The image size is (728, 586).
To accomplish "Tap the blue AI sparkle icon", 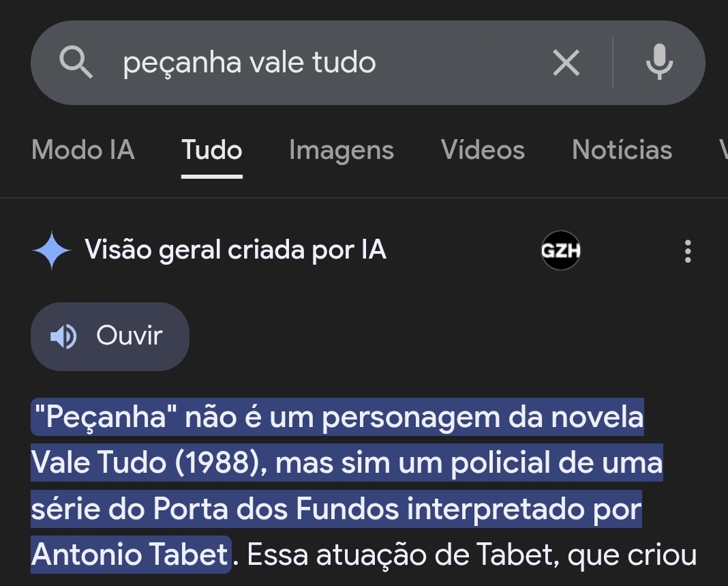I will (x=52, y=251).
